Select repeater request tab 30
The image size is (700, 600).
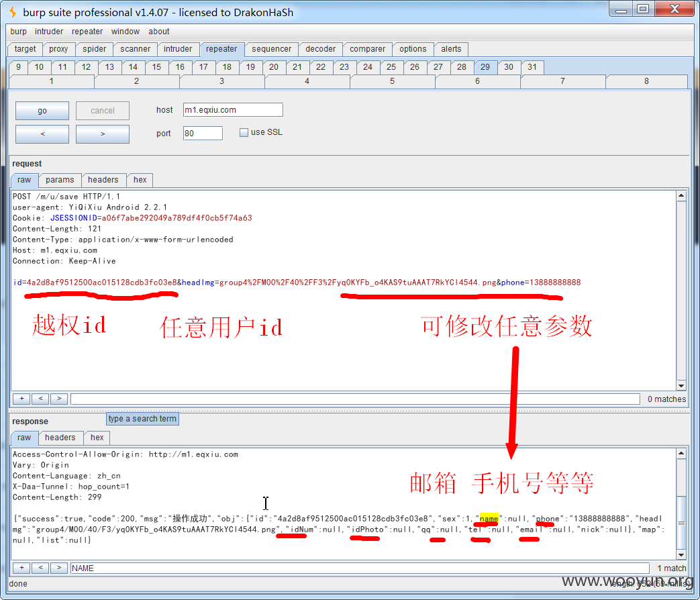click(x=509, y=67)
